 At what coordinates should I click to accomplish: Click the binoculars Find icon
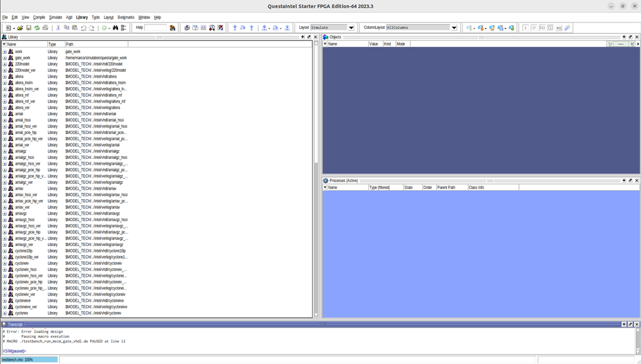coord(115,28)
